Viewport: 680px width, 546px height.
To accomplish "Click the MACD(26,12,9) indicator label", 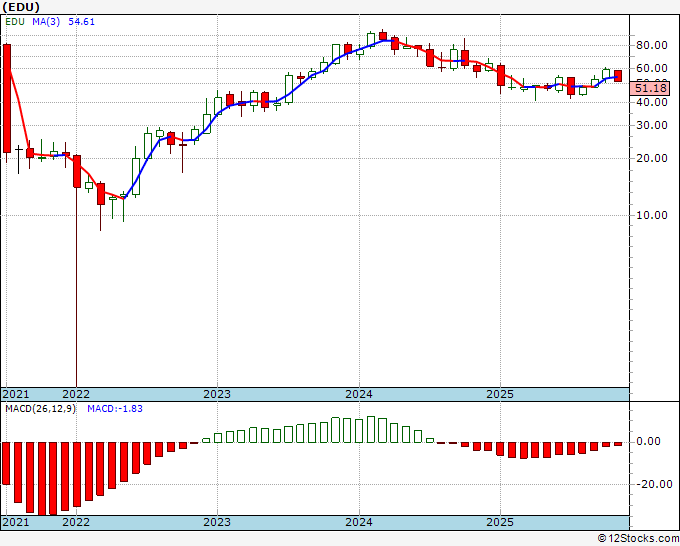I will point(40,409).
